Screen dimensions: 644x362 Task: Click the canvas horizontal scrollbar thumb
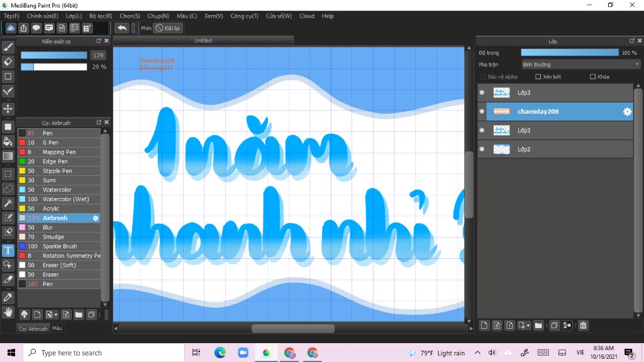(x=293, y=328)
